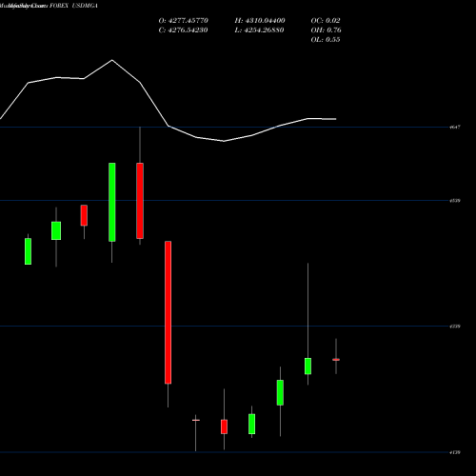Select the OC: 0.02 indicator text
Screen dimensions: 476x476
(326, 21)
